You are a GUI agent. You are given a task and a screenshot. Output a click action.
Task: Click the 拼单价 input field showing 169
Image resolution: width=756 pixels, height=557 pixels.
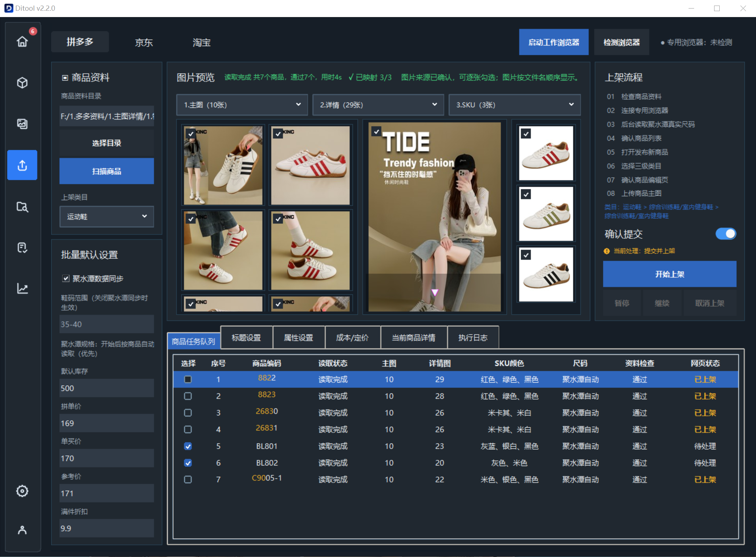click(107, 423)
